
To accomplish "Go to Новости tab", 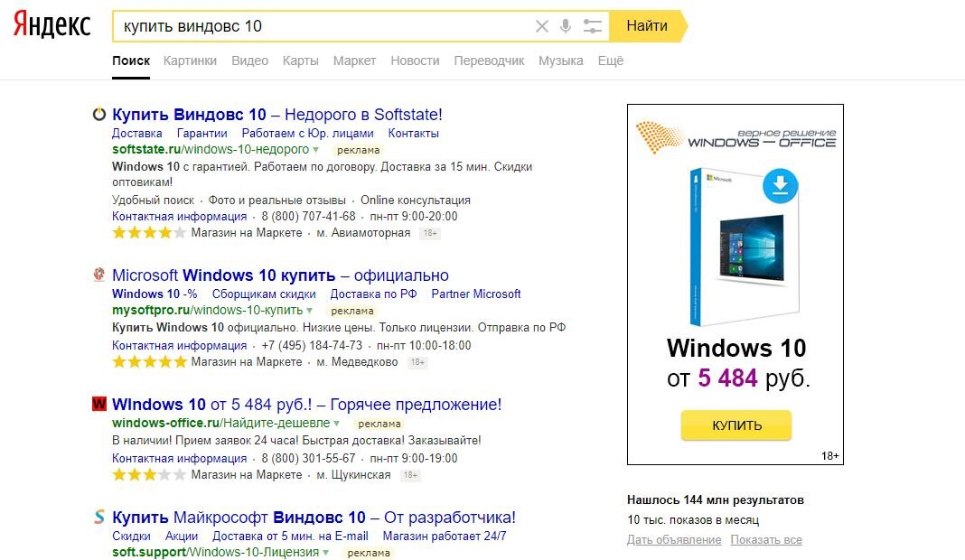I will coord(415,61).
